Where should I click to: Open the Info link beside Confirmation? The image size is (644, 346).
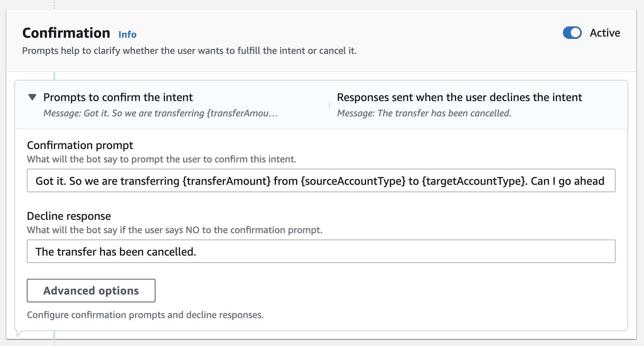[127, 35]
